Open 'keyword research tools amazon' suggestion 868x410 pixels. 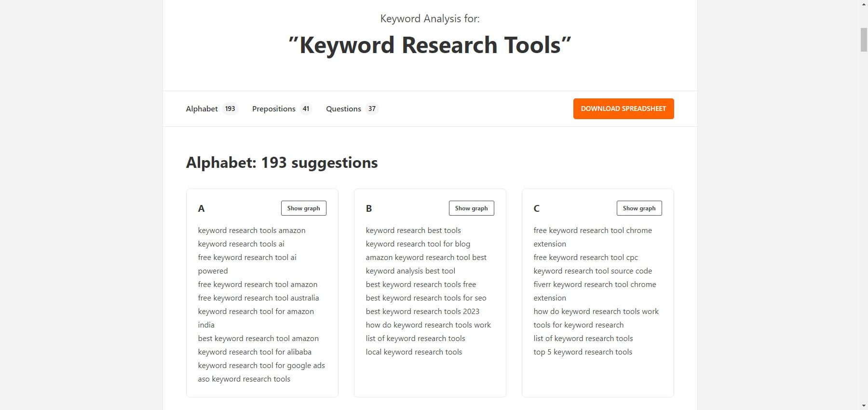251,231
